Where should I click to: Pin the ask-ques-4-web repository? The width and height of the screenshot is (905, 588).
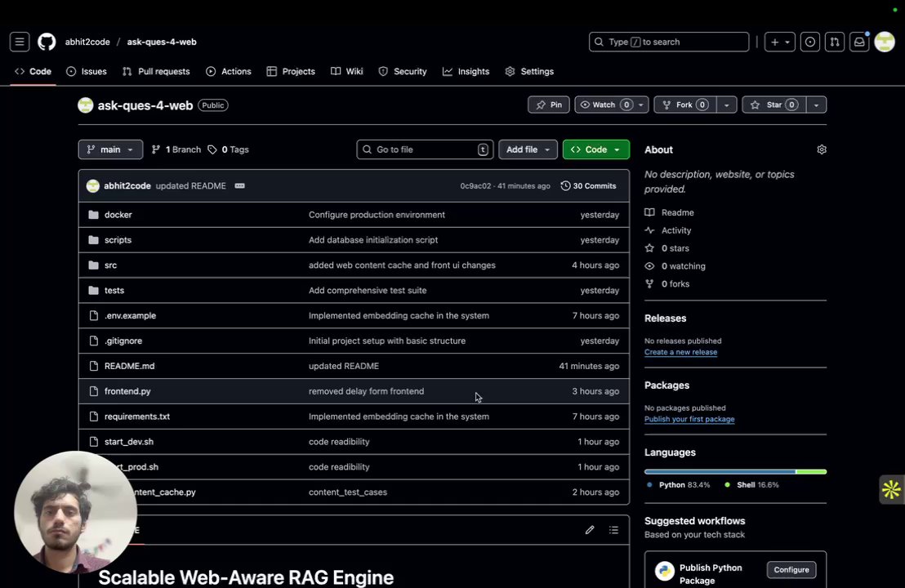click(x=549, y=105)
